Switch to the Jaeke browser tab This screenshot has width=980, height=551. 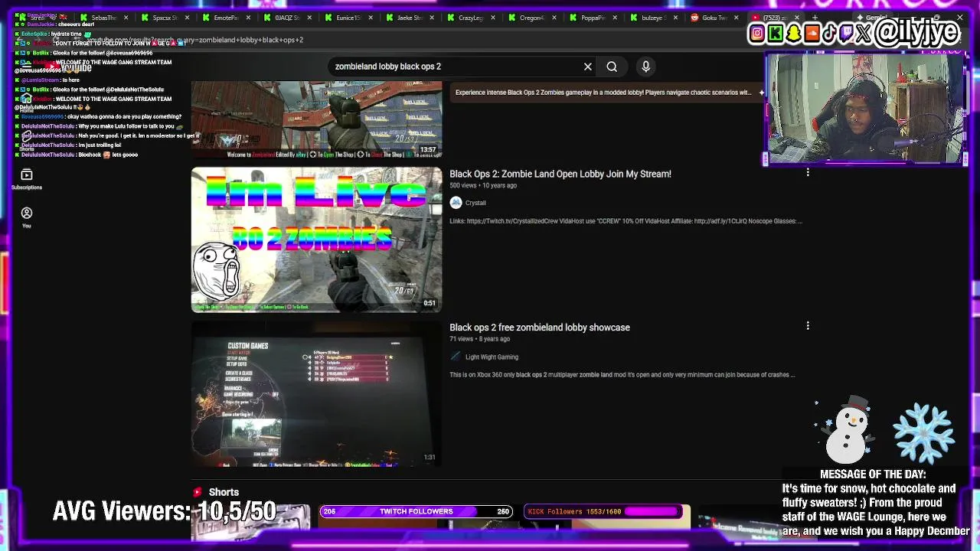410,18
